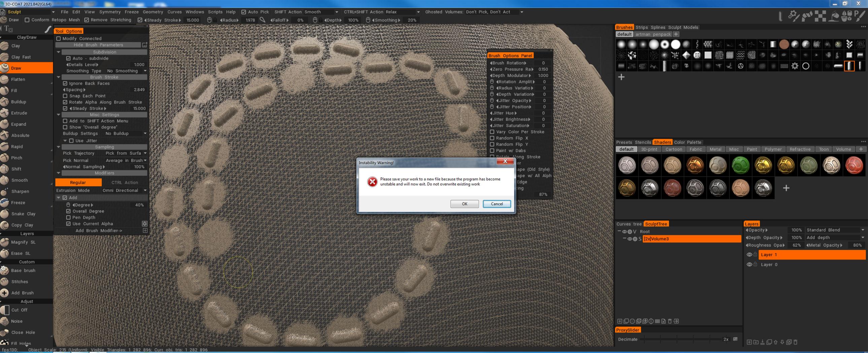Viewport: 868px width, 353px height.
Task: Select the Flatten sculpt tool icon
Action: [5, 79]
